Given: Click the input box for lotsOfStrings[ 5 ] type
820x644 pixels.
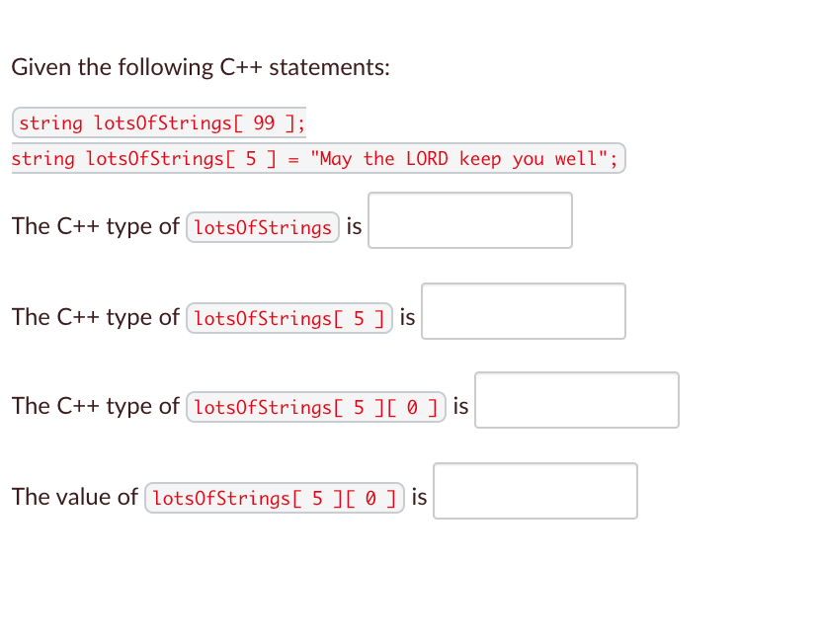Looking at the screenshot, I should (x=523, y=311).
